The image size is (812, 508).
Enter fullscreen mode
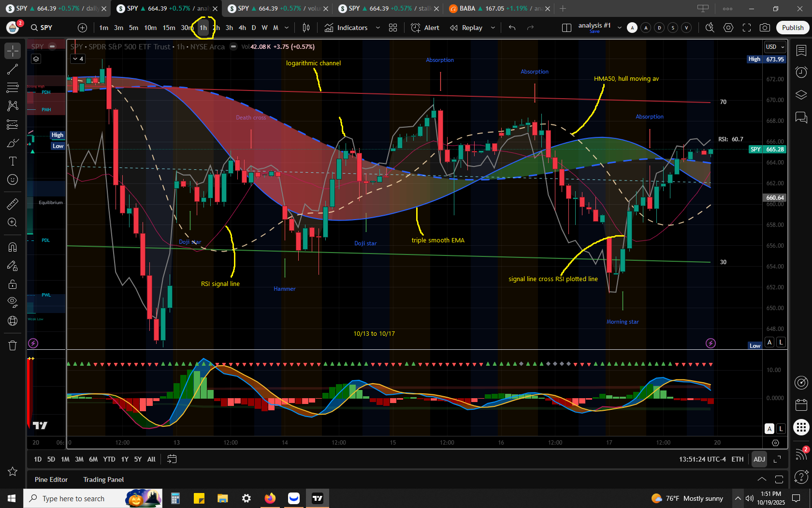point(747,28)
